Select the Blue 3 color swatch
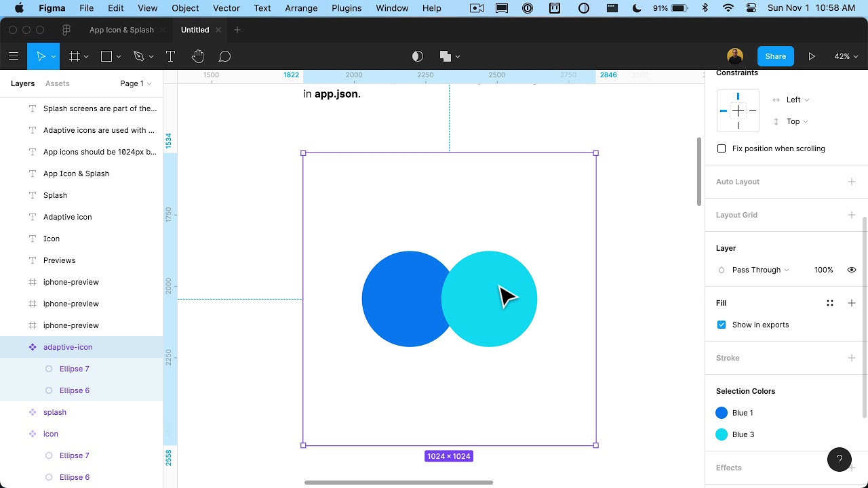868x488 pixels. (722, 434)
